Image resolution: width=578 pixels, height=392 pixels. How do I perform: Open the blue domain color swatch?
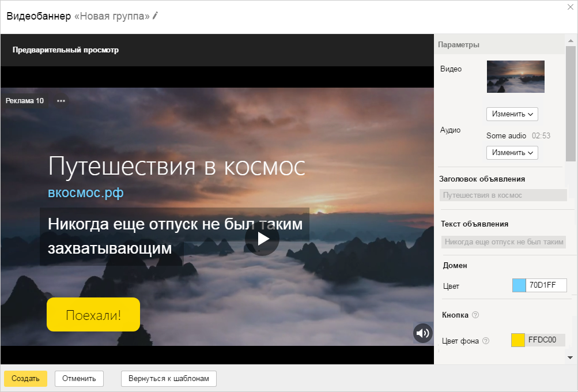point(519,285)
